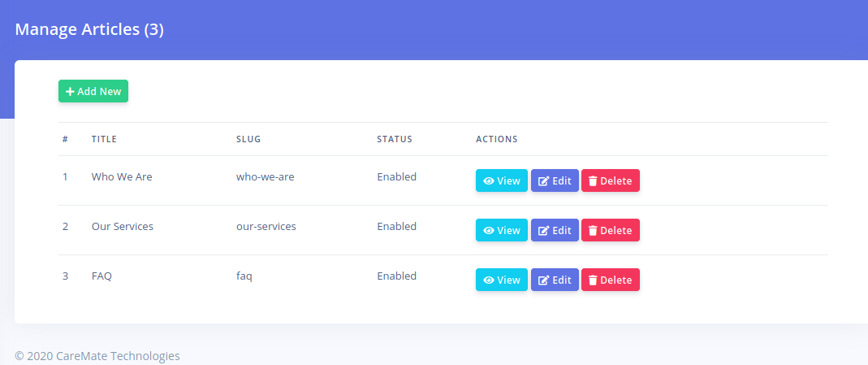Delete the Who We Are article

tap(610, 180)
